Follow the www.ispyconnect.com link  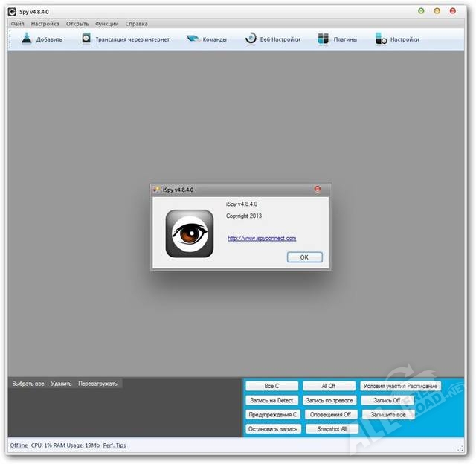[262, 238]
